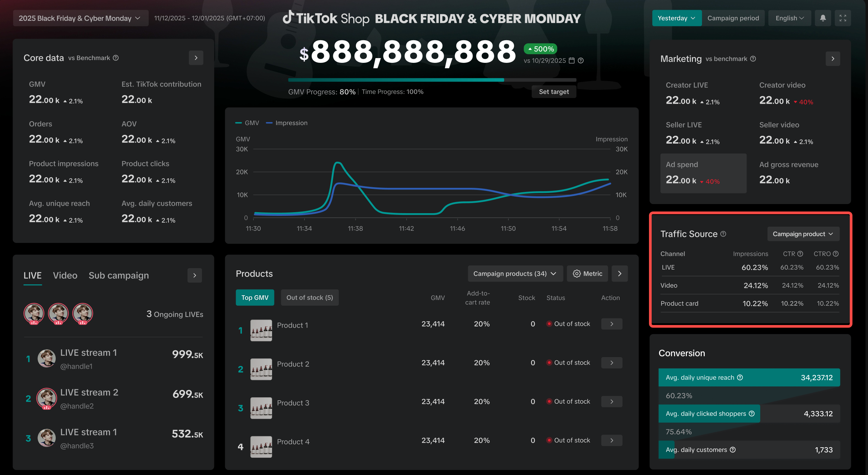Click the GMV progress bar
This screenshot has width=868, height=475.
click(432, 80)
